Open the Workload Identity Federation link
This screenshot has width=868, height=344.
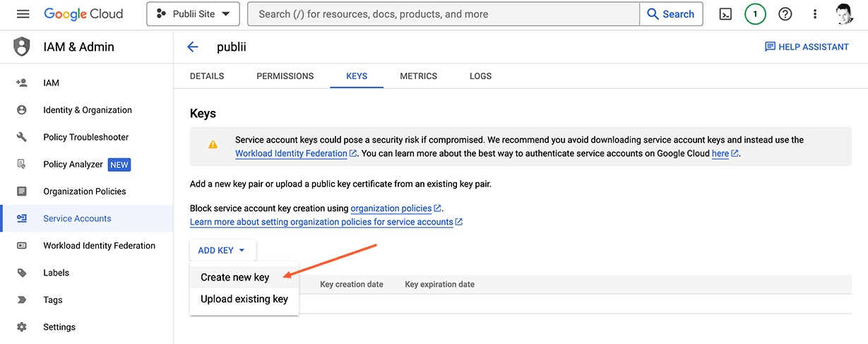click(x=291, y=153)
